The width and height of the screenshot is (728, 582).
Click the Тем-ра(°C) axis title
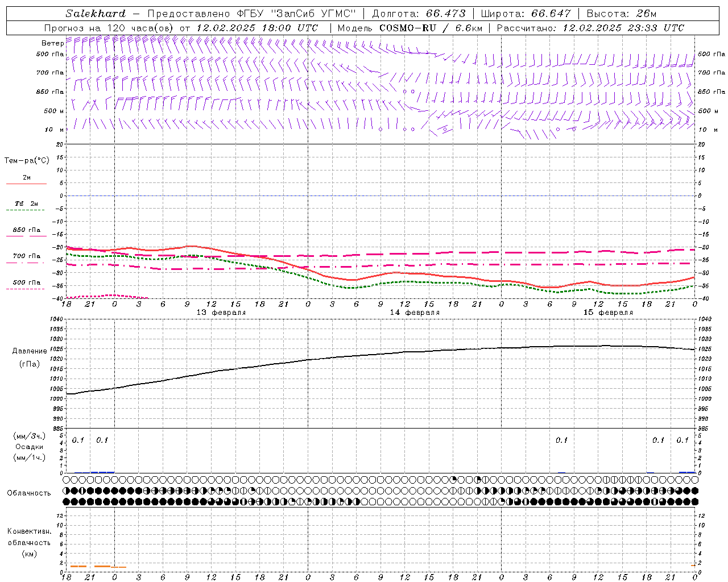pyautogui.click(x=27, y=161)
